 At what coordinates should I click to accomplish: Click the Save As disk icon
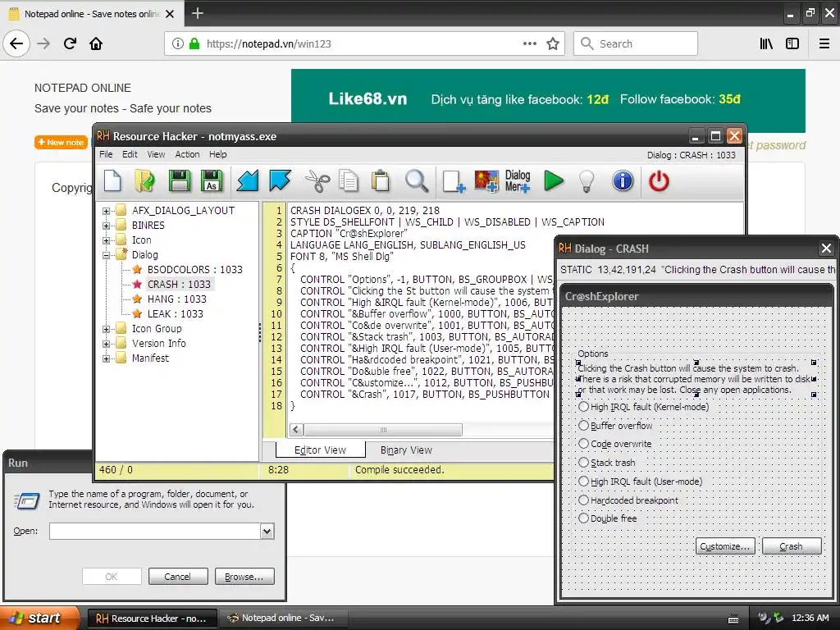(x=212, y=180)
